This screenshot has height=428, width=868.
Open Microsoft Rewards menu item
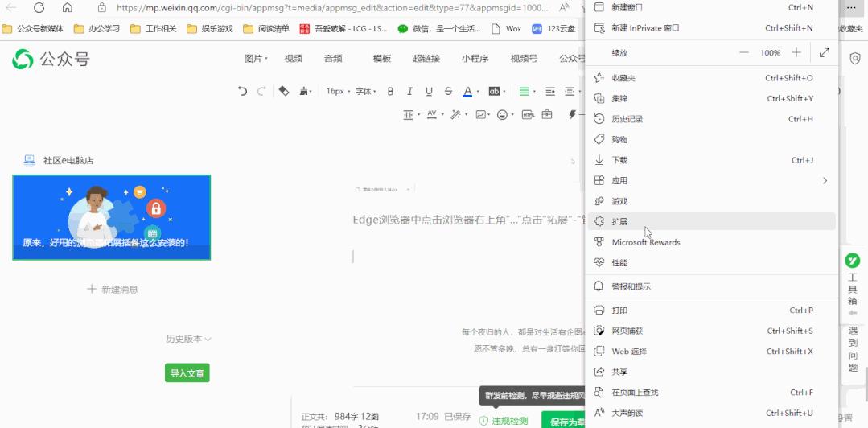(711, 242)
